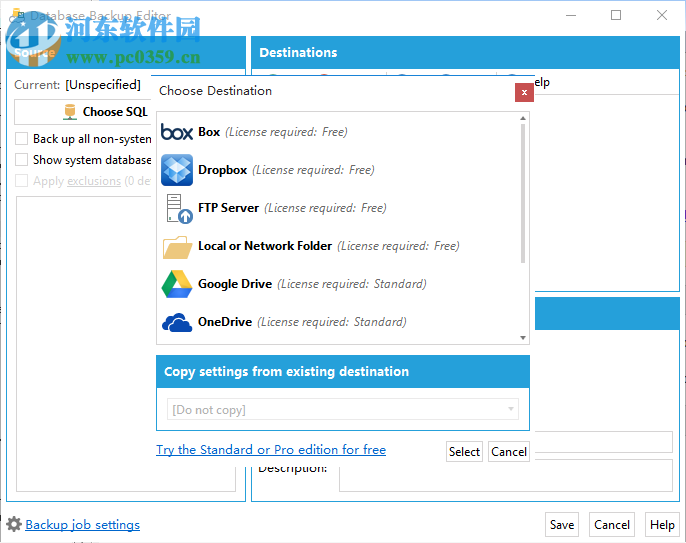This screenshot has height=543, width=686.
Task: Click the destination list scroll down arrow
Action: [523, 337]
